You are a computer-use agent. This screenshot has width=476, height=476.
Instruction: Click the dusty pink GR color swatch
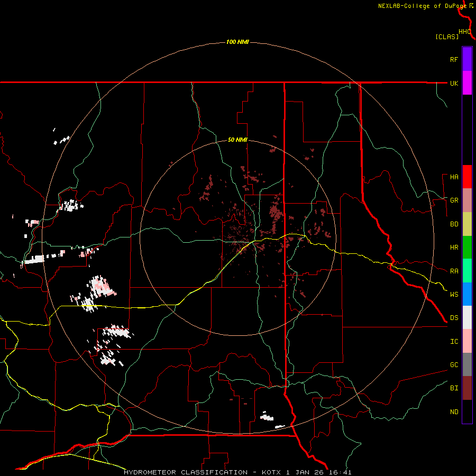point(467,200)
